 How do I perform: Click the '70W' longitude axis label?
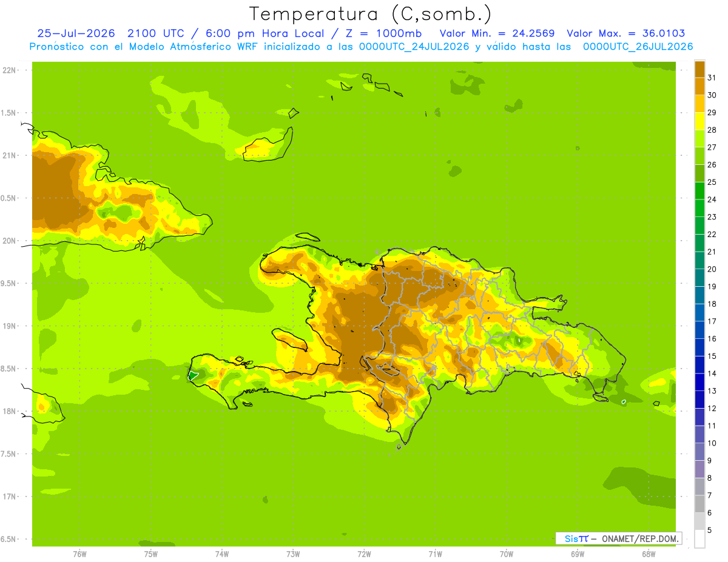point(507,554)
